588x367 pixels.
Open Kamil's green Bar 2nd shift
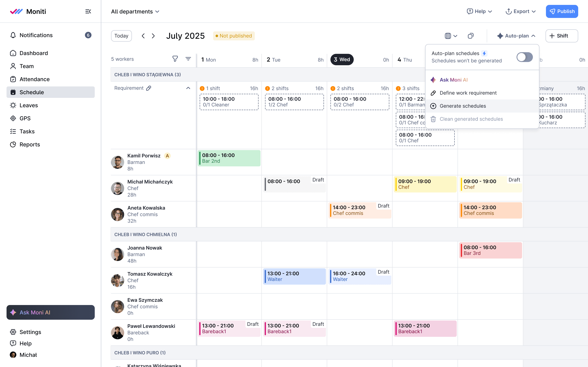pos(229,158)
